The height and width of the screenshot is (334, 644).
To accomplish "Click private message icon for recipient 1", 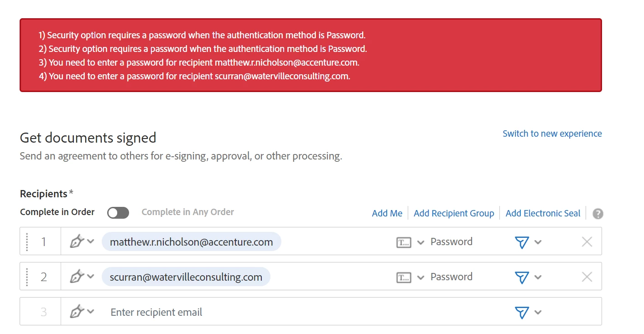I will tap(522, 242).
